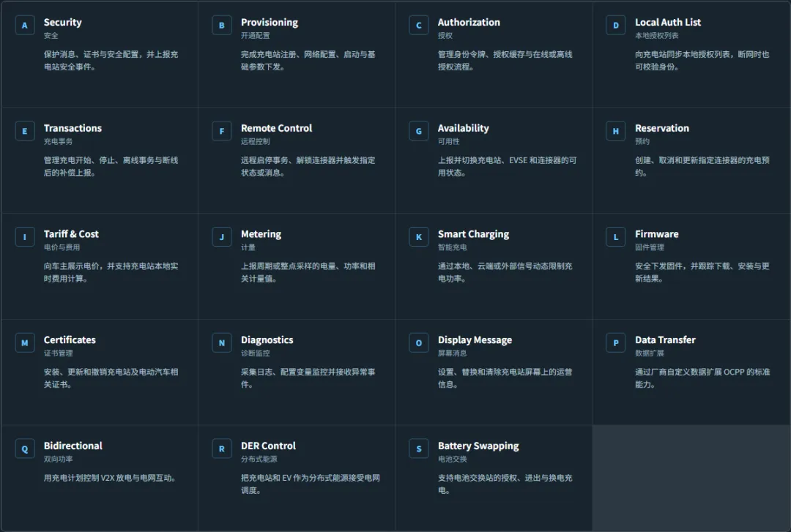Click the letter A badge for Security
791x532 pixels.
point(25,25)
